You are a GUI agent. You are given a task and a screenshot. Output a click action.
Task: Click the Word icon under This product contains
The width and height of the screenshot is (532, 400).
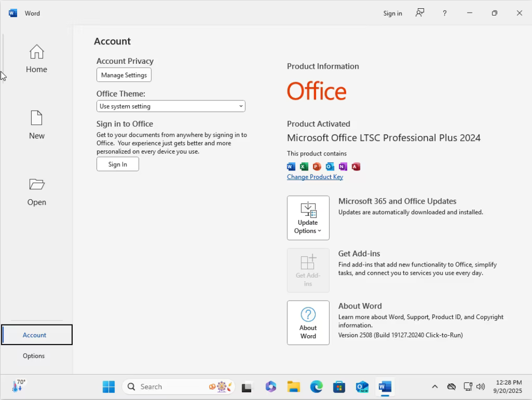tap(291, 167)
